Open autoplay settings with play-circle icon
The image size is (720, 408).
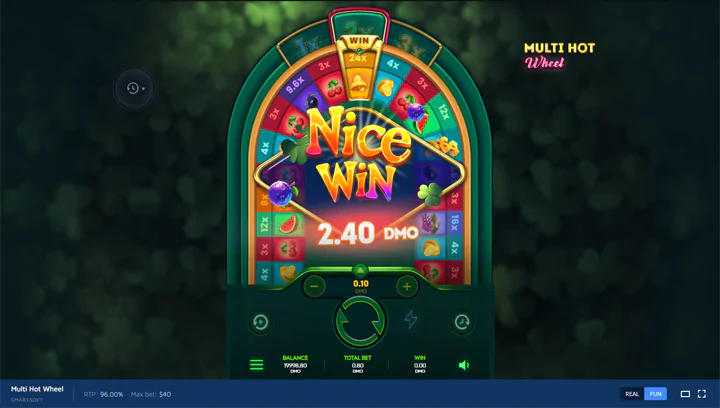(260, 322)
